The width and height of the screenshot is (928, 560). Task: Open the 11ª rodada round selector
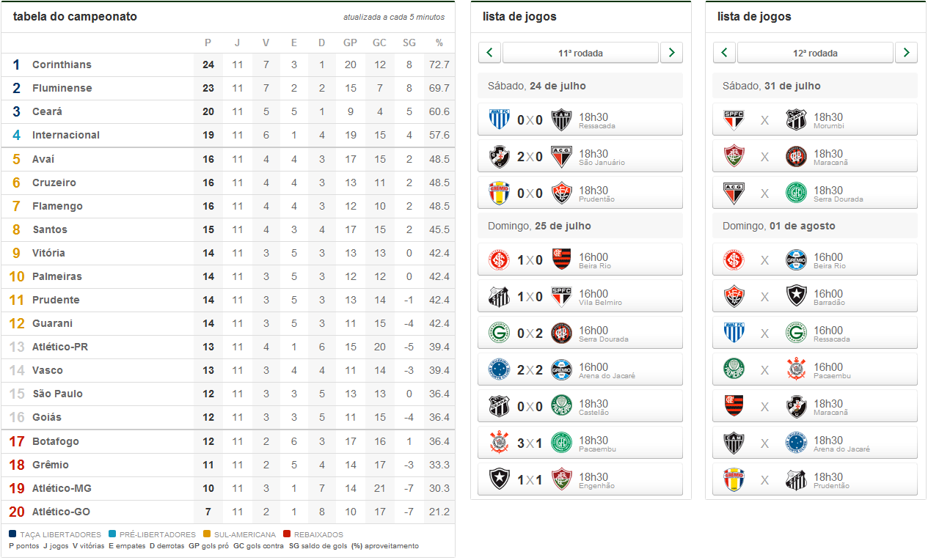click(x=580, y=53)
